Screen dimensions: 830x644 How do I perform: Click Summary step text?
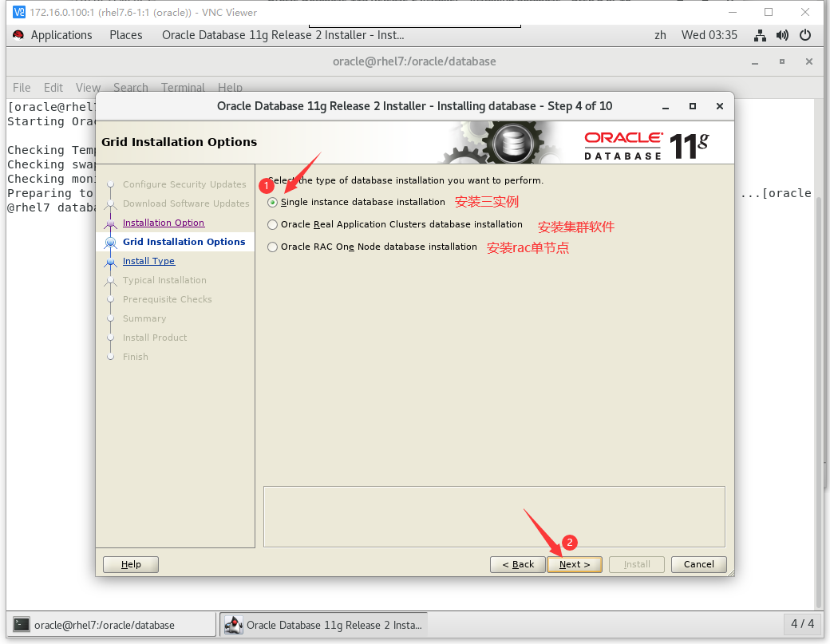(x=144, y=318)
